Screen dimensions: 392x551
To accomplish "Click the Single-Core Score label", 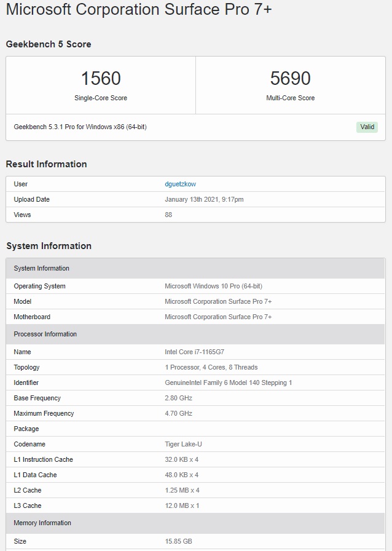I will (x=101, y=98).
